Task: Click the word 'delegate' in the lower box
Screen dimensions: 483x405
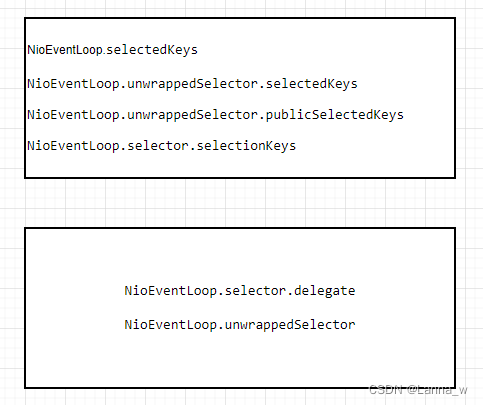Action: 325,291
